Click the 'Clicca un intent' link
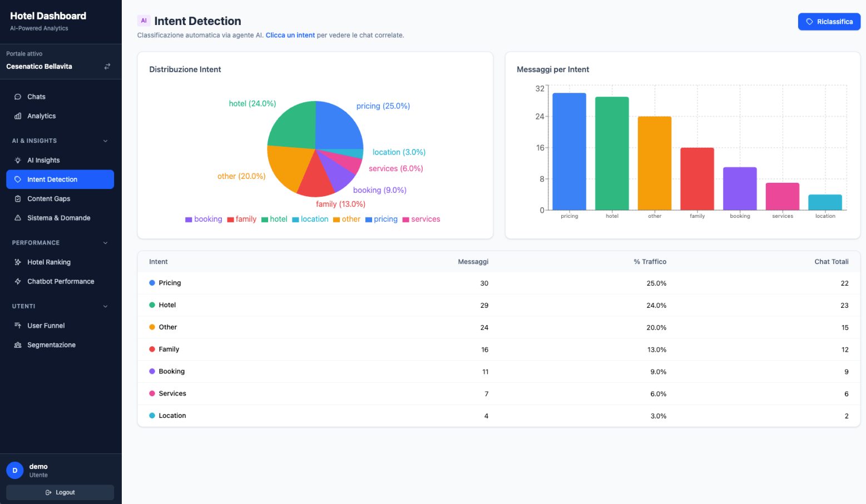This screenshot has width=866, height=504. coord(290,35)
